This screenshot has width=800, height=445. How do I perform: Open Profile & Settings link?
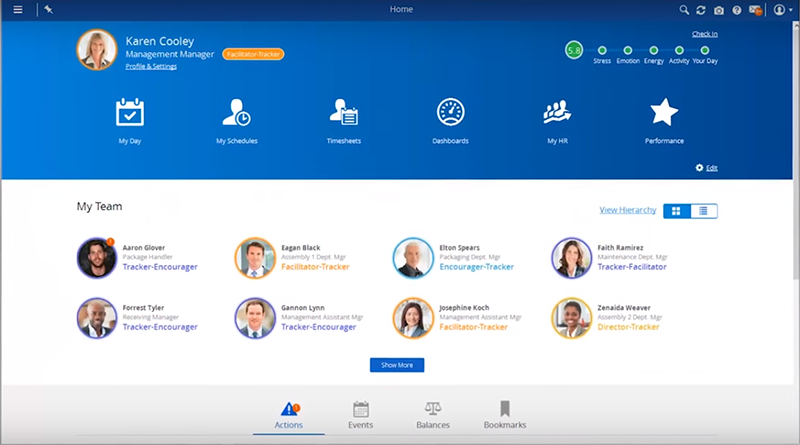[x=151, y=66]
